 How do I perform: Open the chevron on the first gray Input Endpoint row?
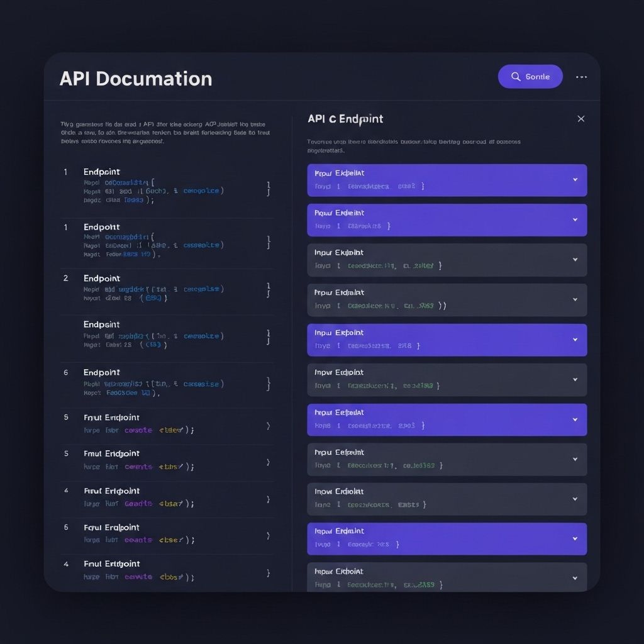point(575,260)
